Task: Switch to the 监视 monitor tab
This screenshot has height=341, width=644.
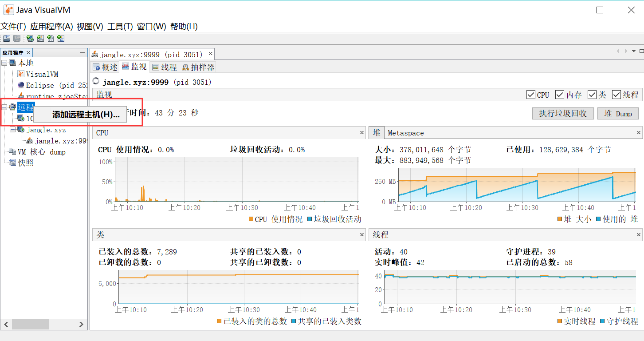Action: click(x=134, y=67)
